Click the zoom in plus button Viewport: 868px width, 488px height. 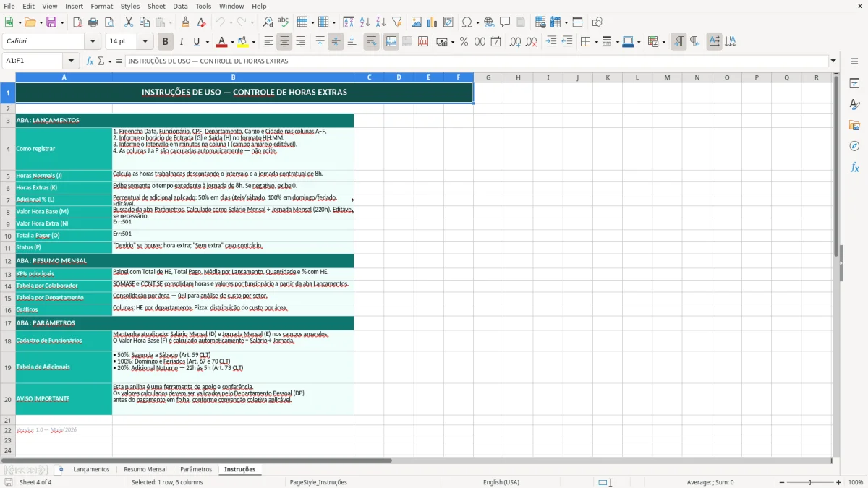pos(838,482)
